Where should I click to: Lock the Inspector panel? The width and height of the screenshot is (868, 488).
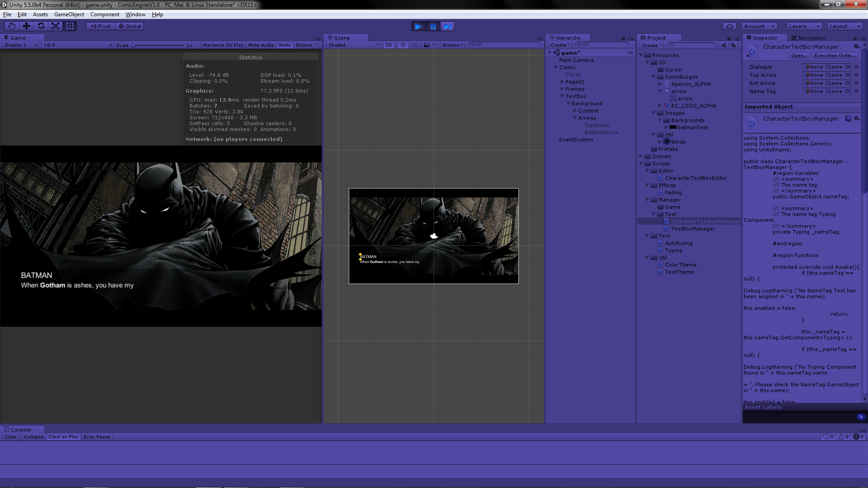(855, 38)
